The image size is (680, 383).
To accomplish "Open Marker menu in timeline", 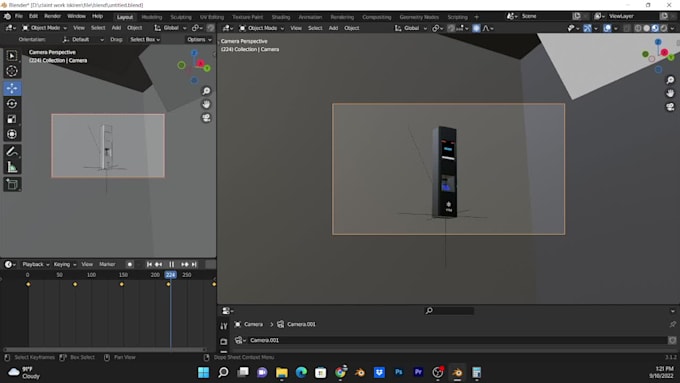I will (107, 264).
